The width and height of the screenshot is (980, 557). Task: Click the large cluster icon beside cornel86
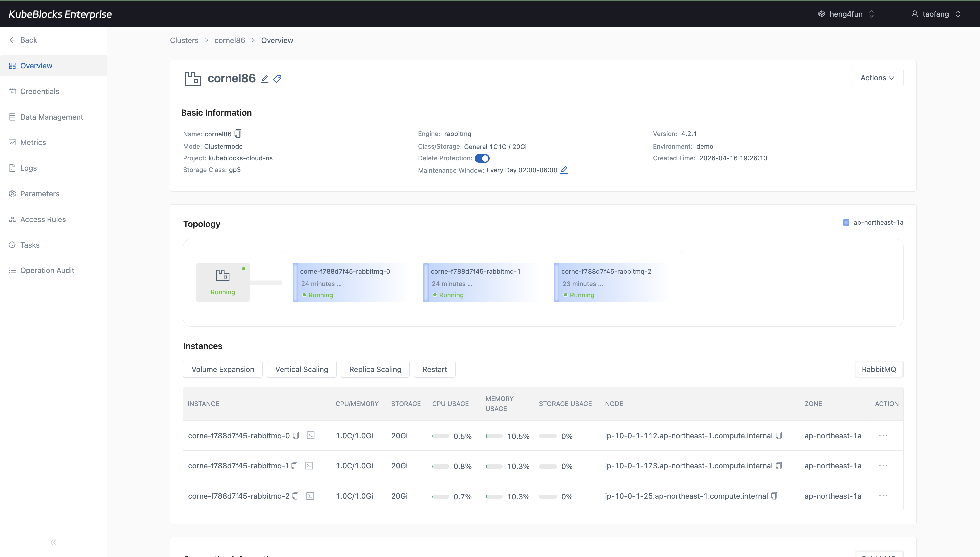pyautogui.click(x=193, y=78)
